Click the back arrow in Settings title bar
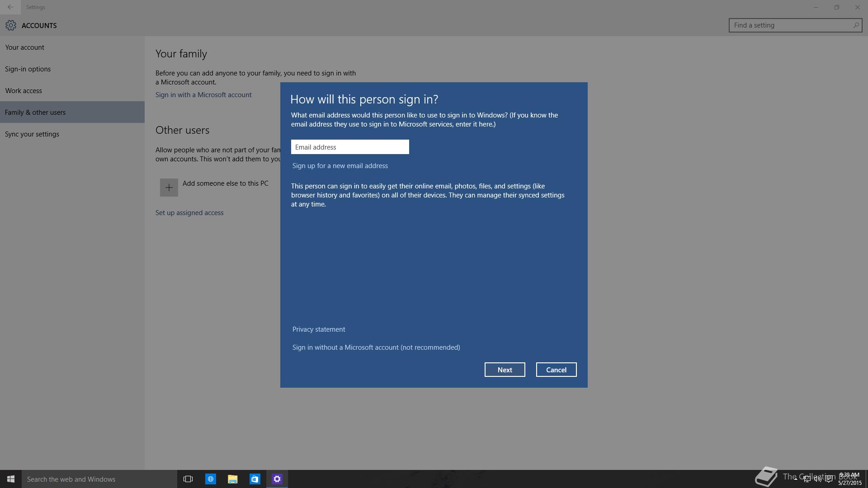Screen dimensions: 868x488 click(x=10, y=7)
